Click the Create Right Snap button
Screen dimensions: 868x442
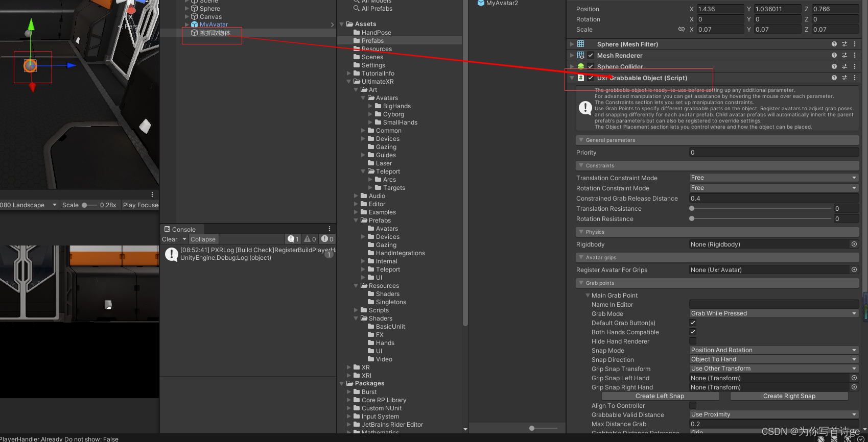pyautogui.click(x=789, y=396)
